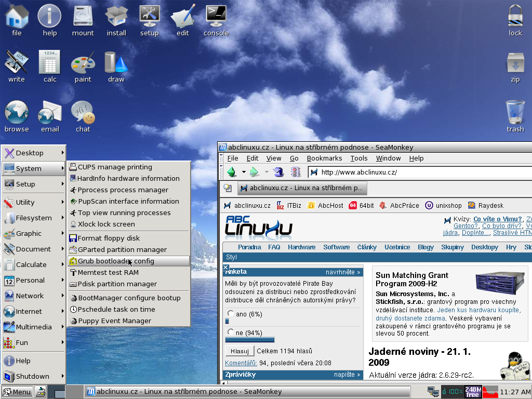Click the Sun server thumbnail image
532x399 pixels.
[x=500, y=283]
